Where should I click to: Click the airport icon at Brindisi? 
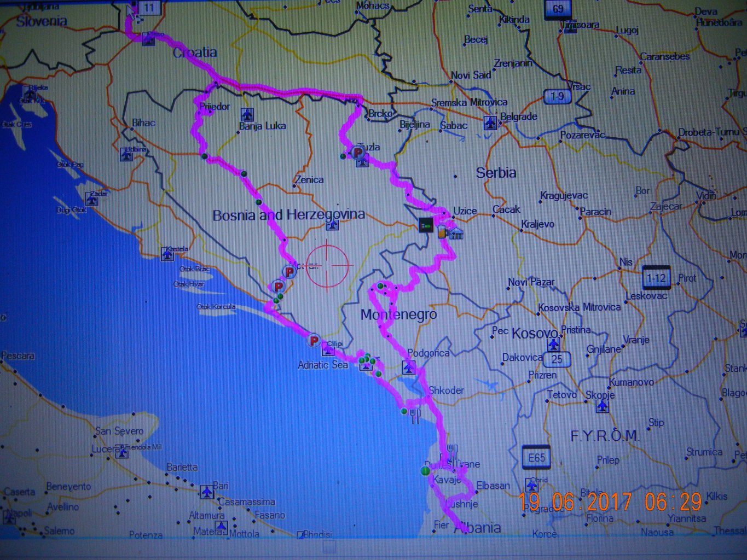(x=301, y=535)
